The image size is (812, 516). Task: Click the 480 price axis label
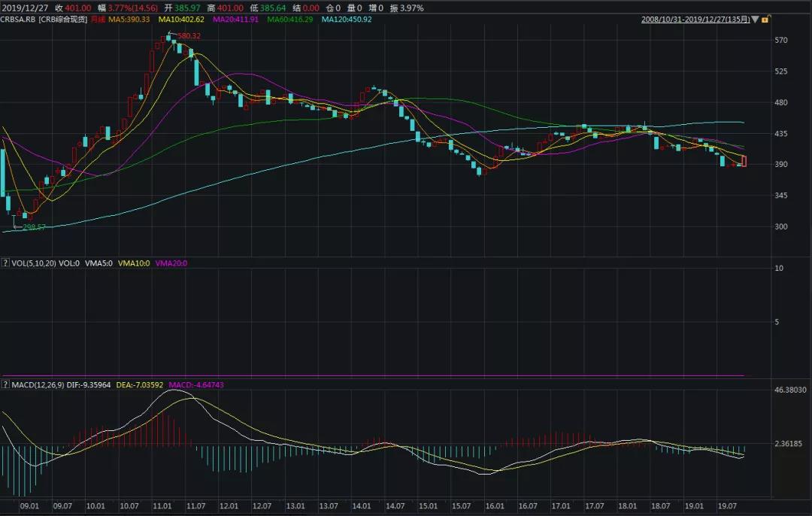coord(781,102)
